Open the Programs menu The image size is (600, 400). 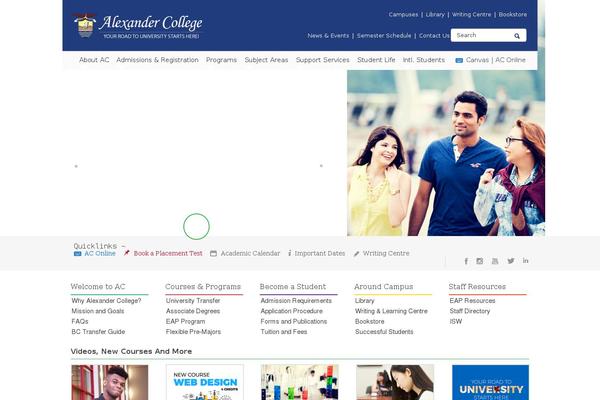click(221, 60)
